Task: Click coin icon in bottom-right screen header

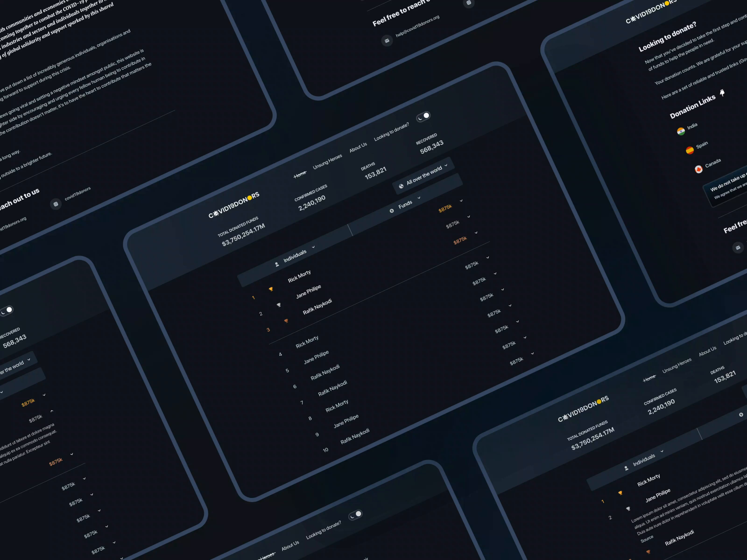Action: (741, 414)
